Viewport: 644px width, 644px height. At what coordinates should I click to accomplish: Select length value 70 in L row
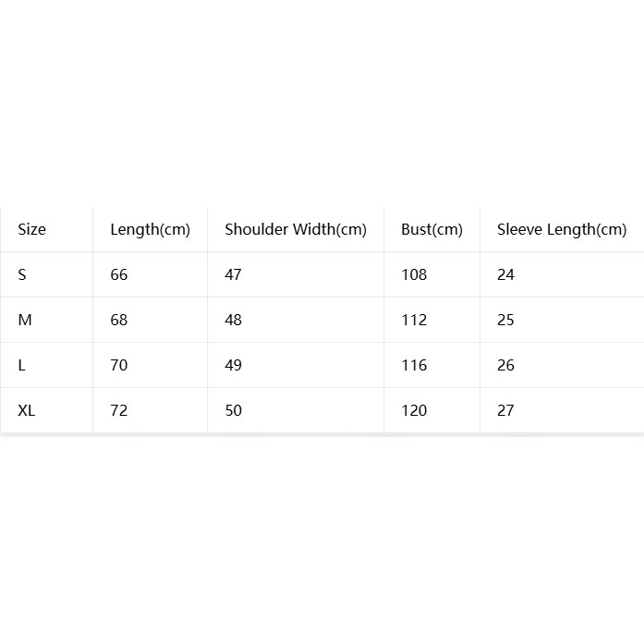pyautogui.click(x=118, y=365)
